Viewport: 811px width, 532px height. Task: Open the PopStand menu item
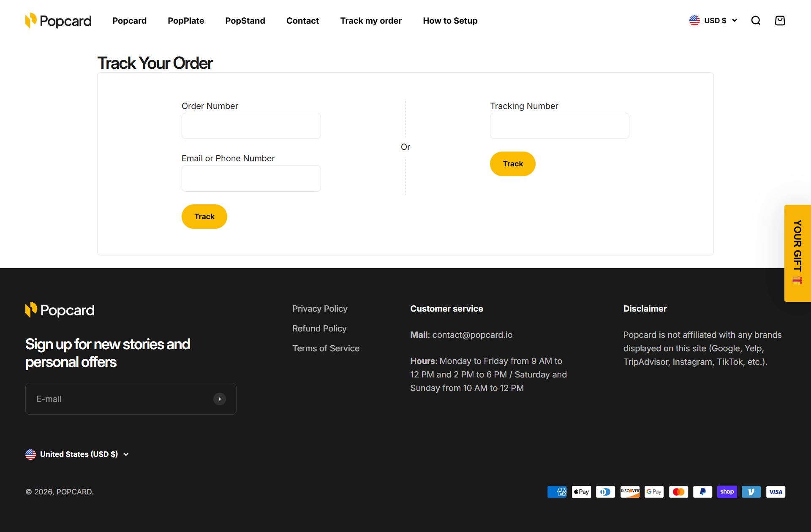click(245, 21)
